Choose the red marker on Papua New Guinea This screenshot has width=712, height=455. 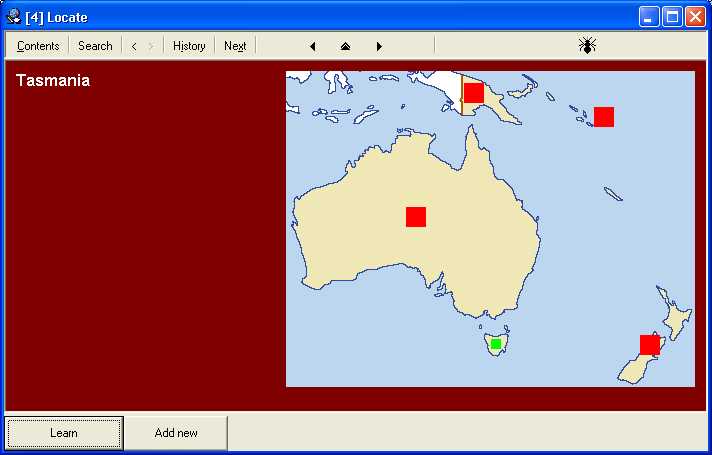coord(474,93)
